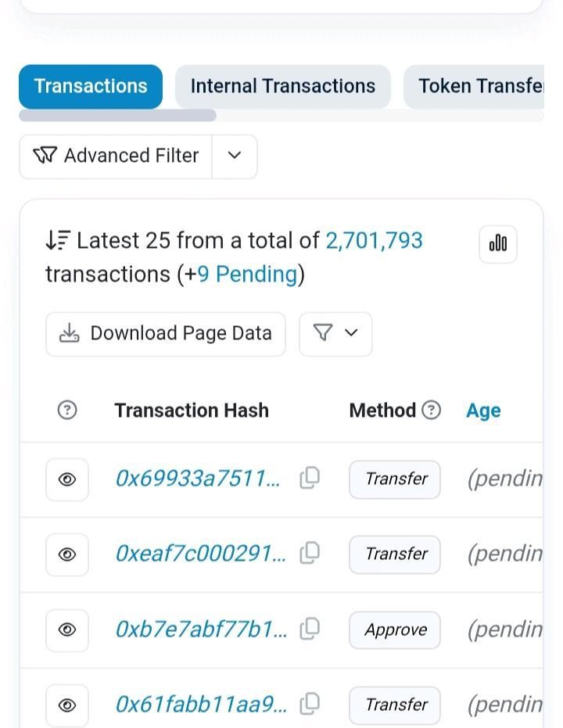Download Page Data
The image size is (563, 728).
click(166, 333)
